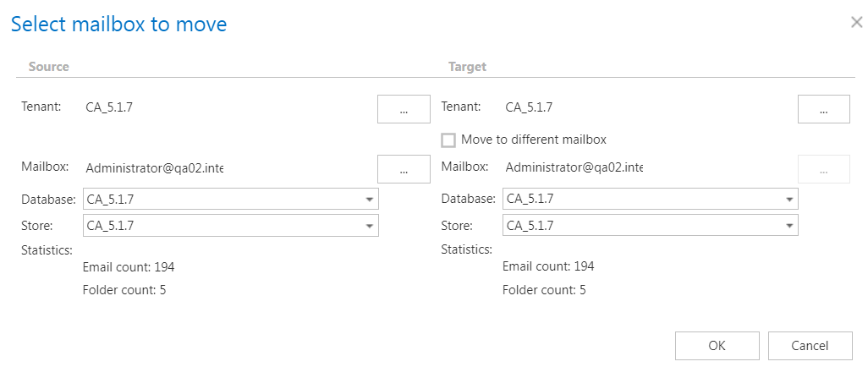Enable Move to different mailbox

(x=448, y=140)
